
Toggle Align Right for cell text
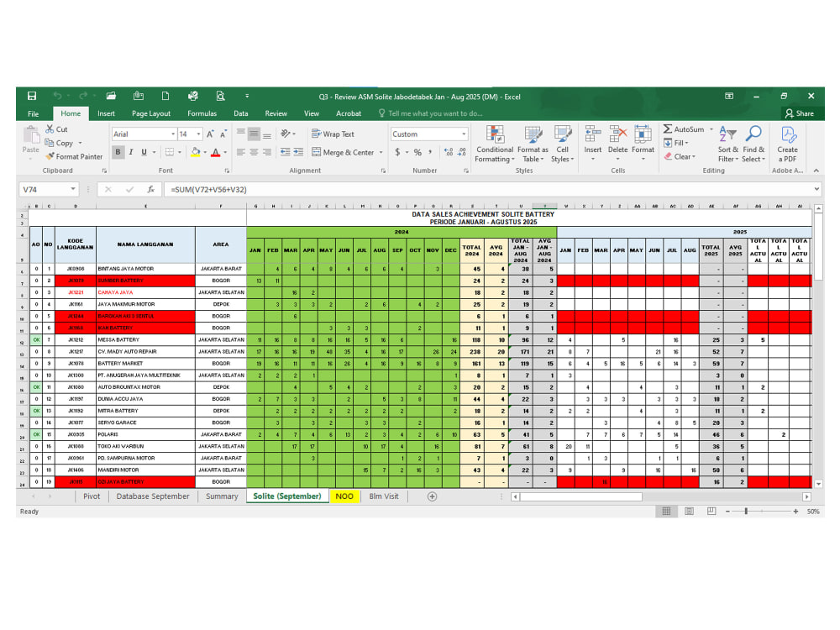pos(267,152)
